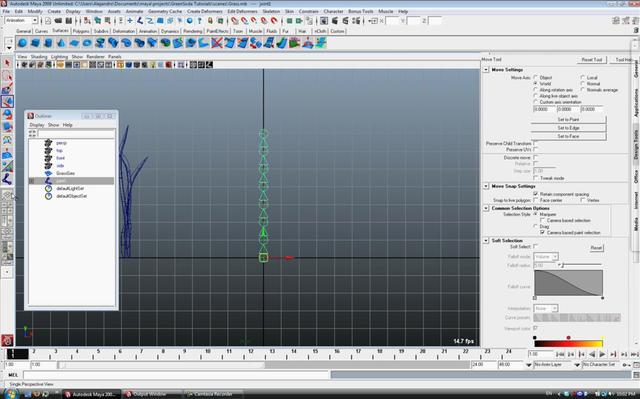Open the anim layer dropdown arrow

click(x=529, y=365)
